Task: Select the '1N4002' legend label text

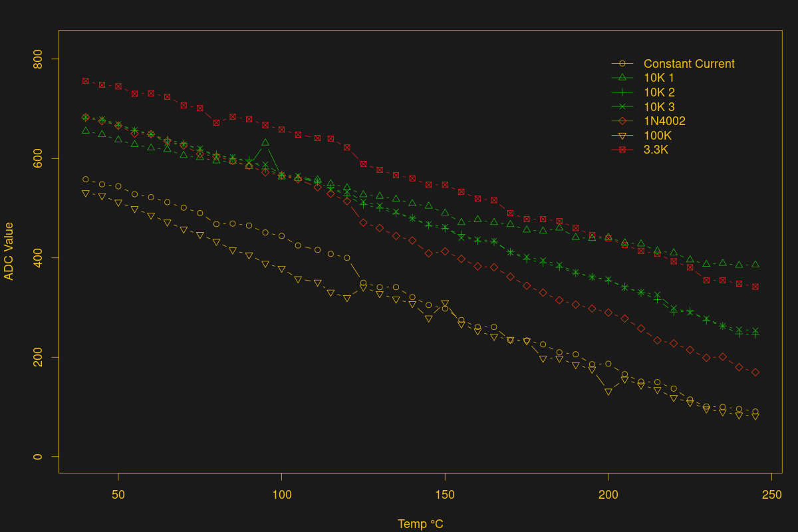Action: [664, 121]
